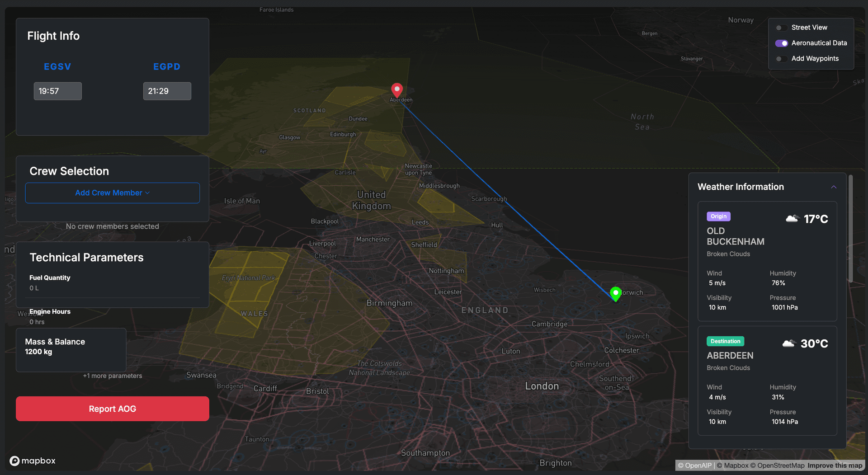
Task: Turn on the Add Waypoints toggle
Action: click(781, 59)
